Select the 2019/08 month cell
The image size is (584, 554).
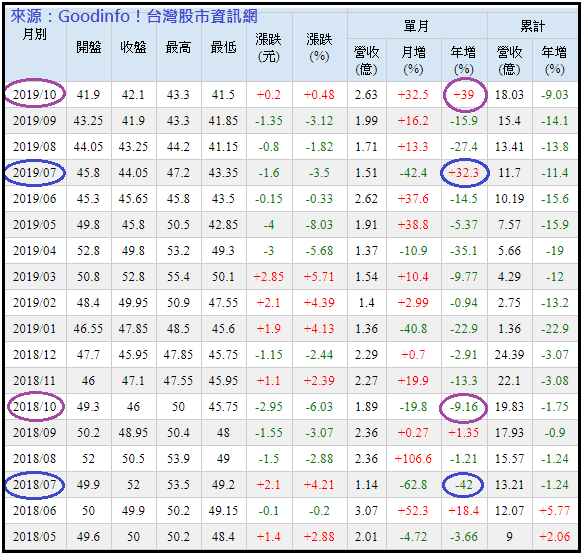click(35, 147)
